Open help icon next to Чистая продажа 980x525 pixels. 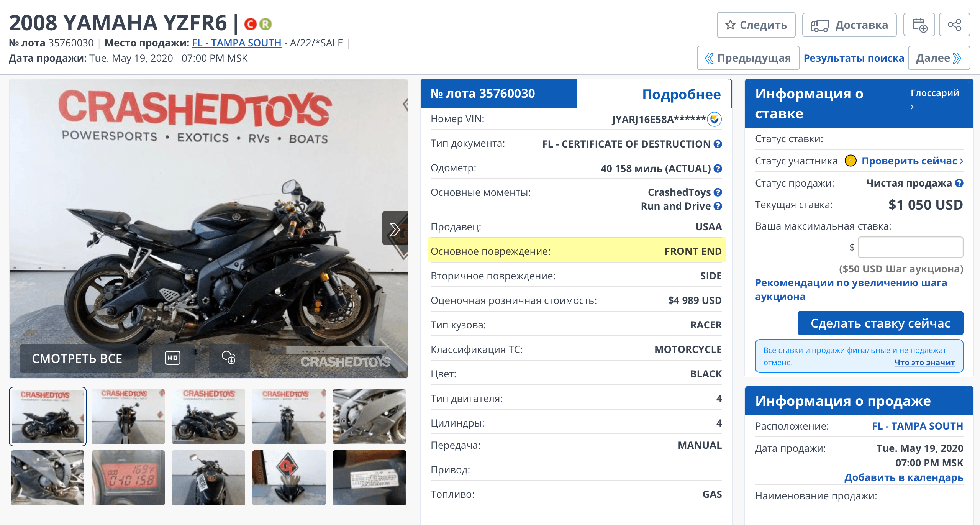(x=959, y=183)
